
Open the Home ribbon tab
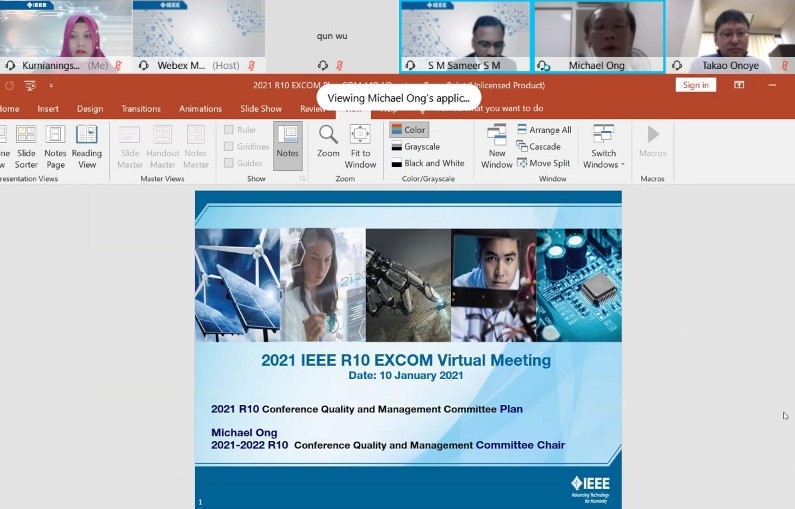[10, 108]
